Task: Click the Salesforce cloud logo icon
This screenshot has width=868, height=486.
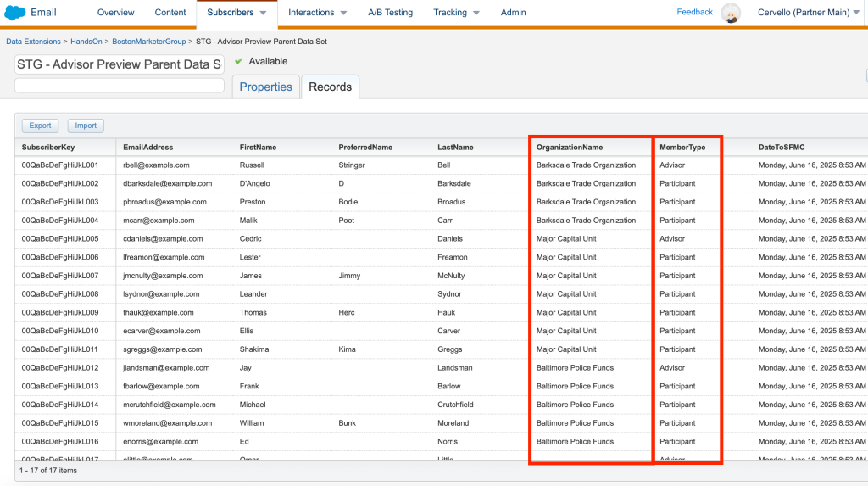Action: pos(14,13)
